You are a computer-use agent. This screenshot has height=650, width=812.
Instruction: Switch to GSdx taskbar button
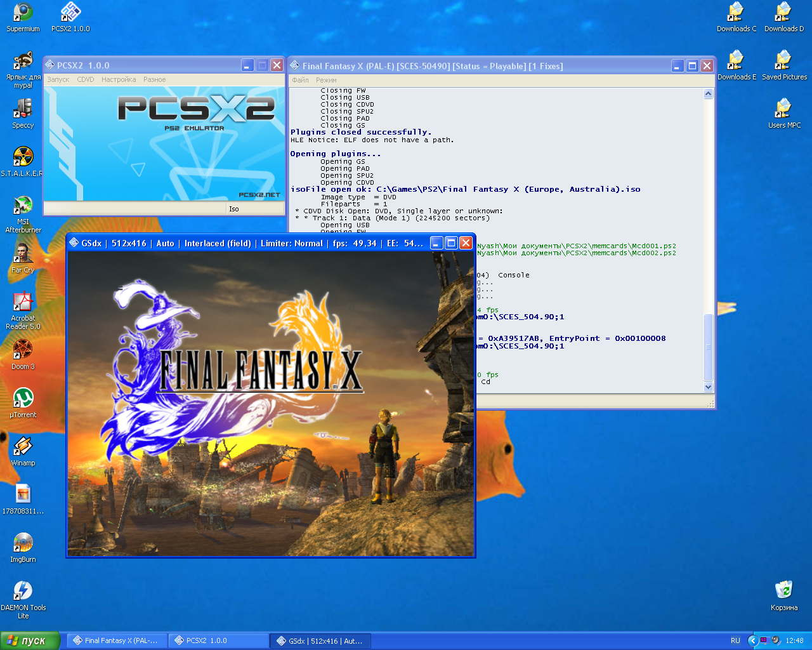tap(320, 640)
